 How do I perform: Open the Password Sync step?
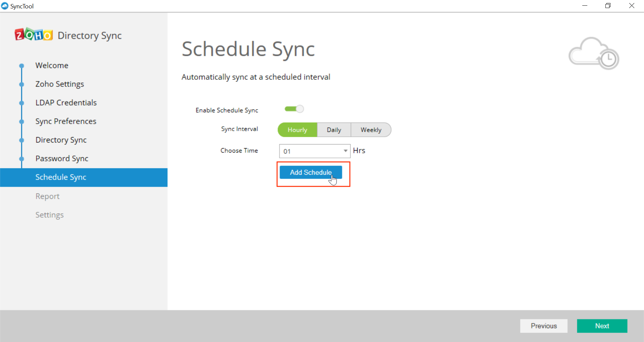point(62,158)
